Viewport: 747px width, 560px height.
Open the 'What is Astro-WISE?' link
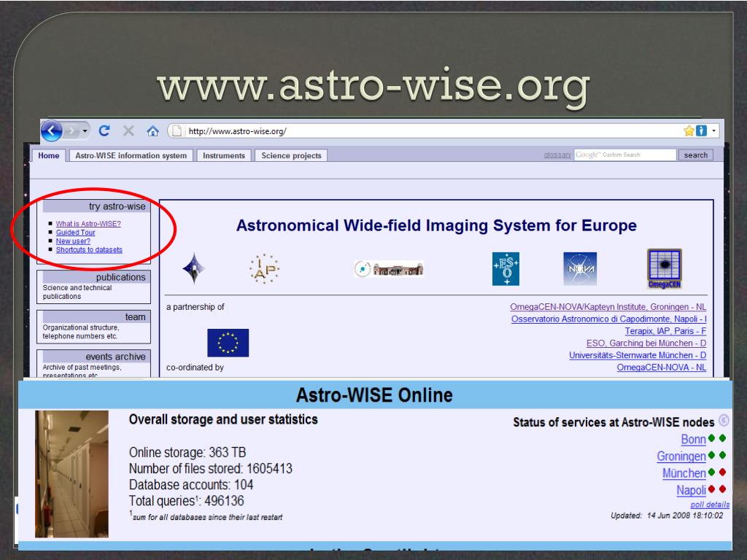88,224
